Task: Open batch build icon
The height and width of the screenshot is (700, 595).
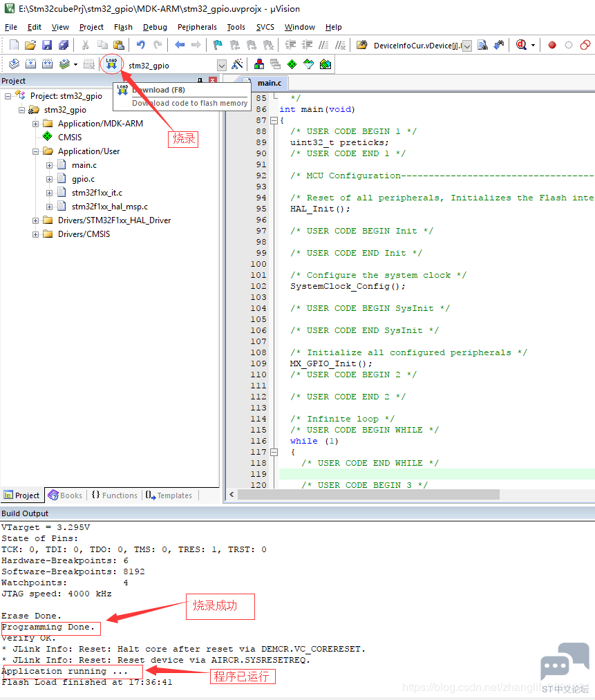Action: tap(65, 64)
